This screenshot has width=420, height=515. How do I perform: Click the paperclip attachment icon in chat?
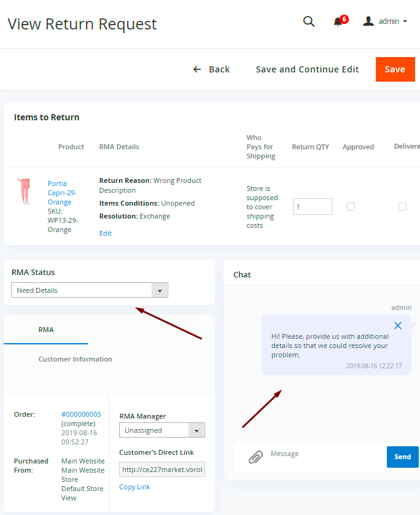[x=255, y=457]
